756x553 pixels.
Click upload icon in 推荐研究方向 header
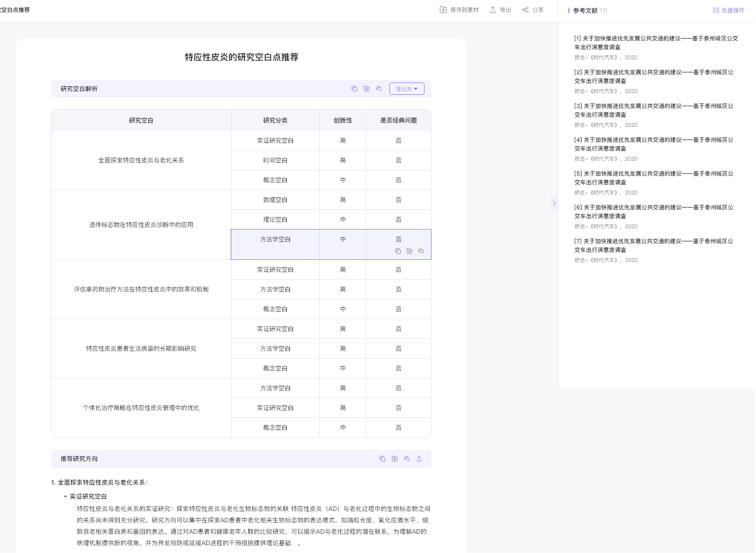(x=419, y=459)
